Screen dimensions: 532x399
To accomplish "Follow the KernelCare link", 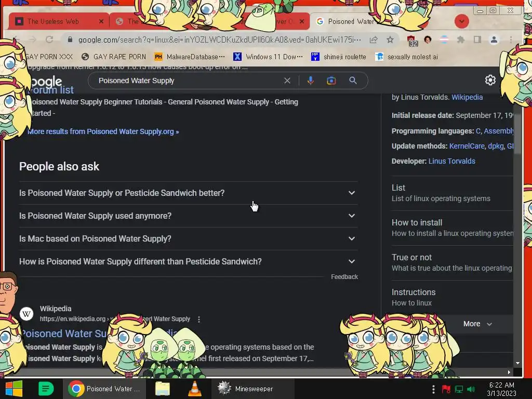I will pyautogui.click(x=467, y=146).
